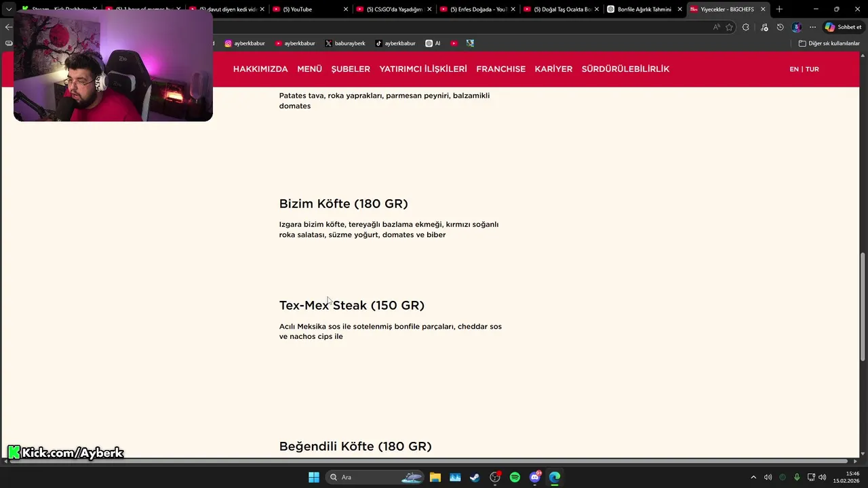Click the Acılı Meksika sos description
The image size is (868, 488).
391,331
